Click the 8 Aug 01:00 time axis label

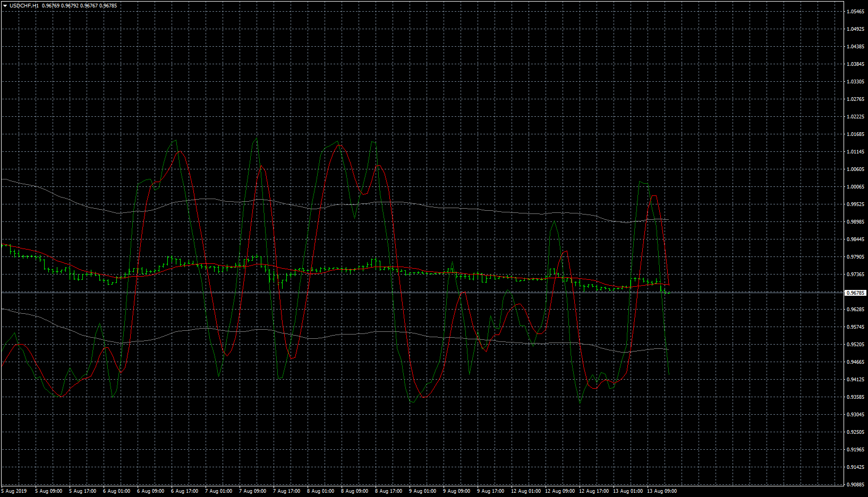tap(320, 491)
